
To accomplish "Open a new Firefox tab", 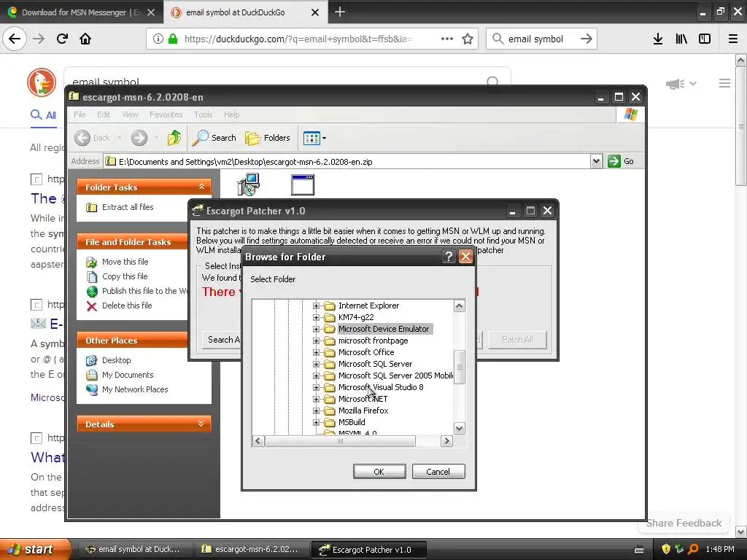I will coord(340,12).
